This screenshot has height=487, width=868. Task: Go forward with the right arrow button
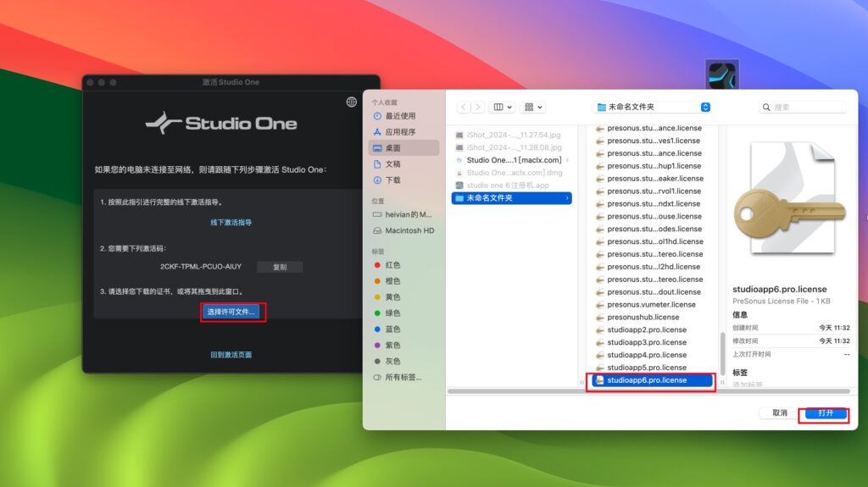[x=477, y=108]
